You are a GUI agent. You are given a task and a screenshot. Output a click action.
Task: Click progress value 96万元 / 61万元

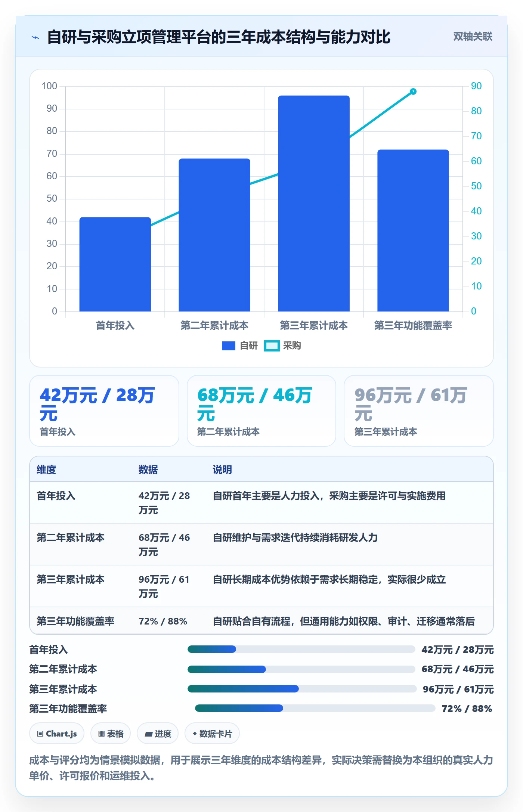tap(458, 689)
